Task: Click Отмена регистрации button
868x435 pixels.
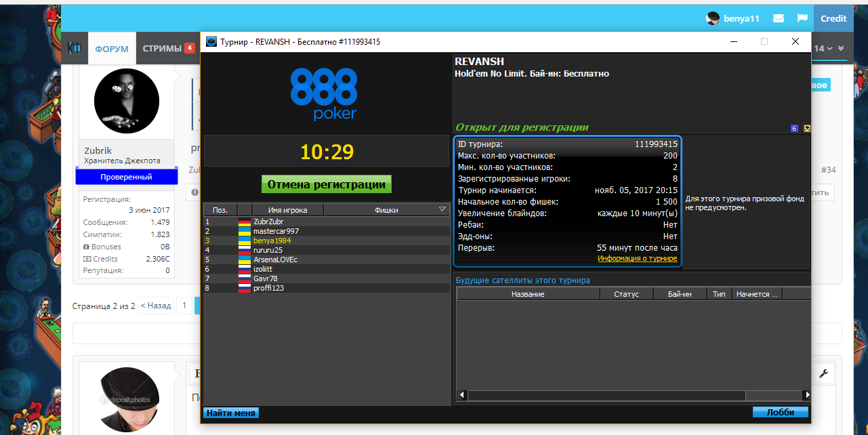Action: (327, 184)
